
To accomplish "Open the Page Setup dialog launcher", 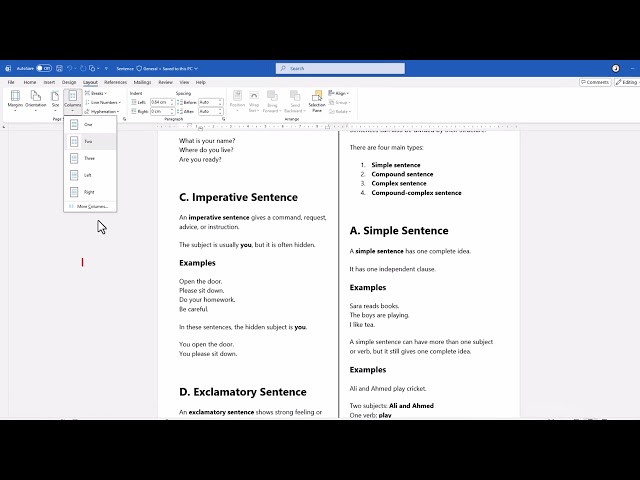I will click(124, 119).
